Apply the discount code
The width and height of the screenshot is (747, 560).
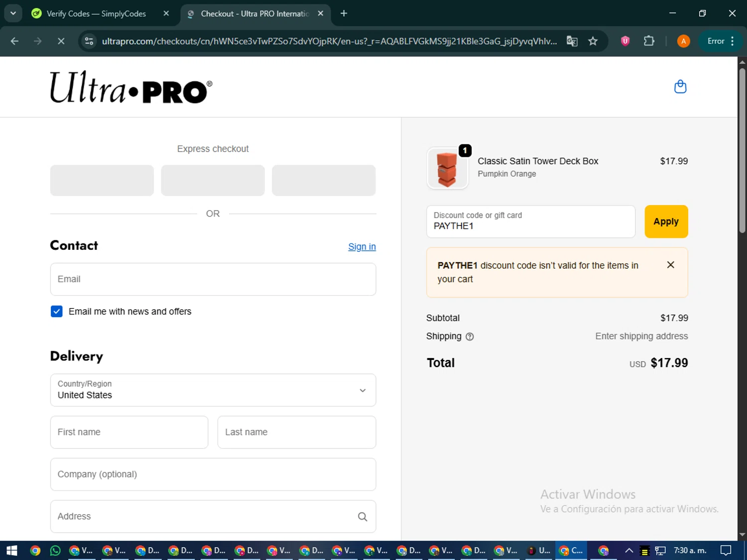click(666, 222)
